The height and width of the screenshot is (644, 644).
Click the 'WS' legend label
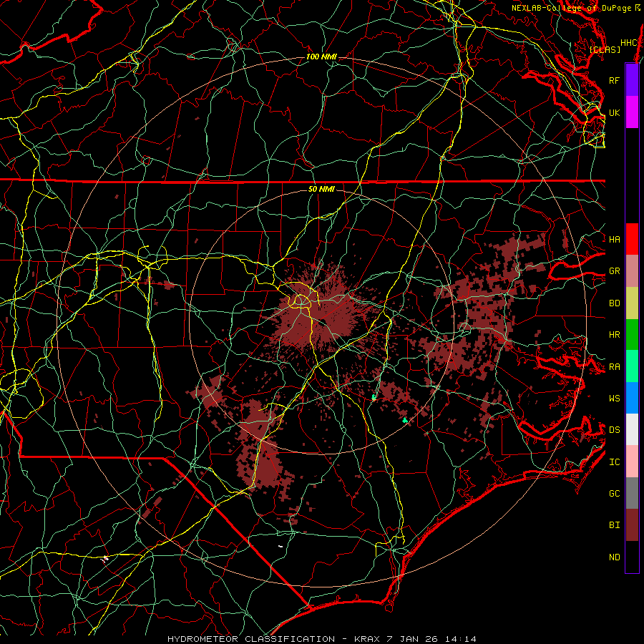(614, 399)
